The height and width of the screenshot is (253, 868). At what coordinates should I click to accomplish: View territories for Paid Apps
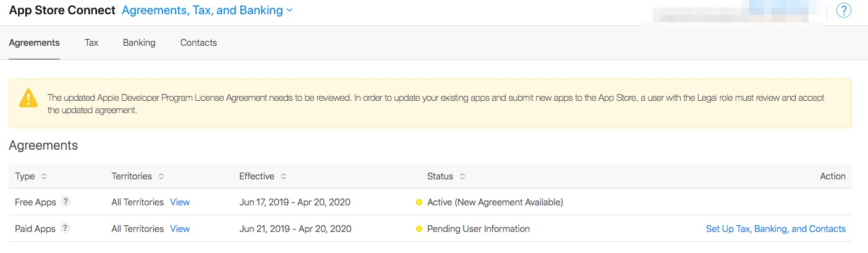tap(180, 229)
